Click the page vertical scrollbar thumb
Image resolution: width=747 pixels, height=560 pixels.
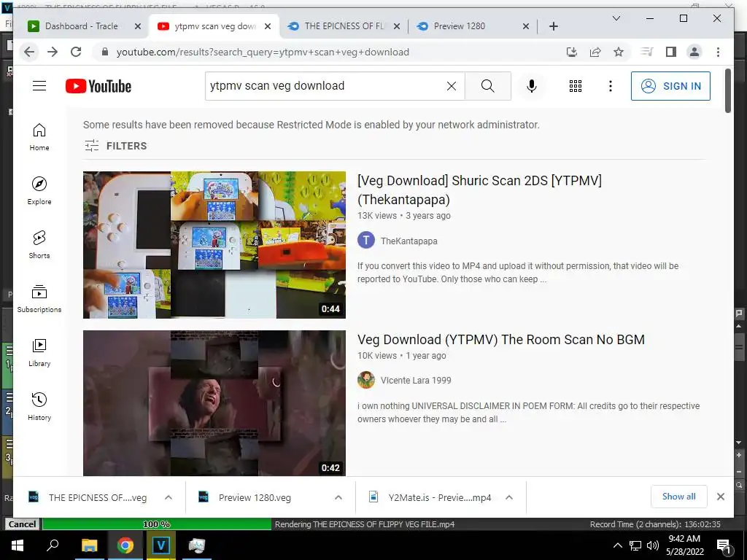pyautogui.click(x=727, y=90)
